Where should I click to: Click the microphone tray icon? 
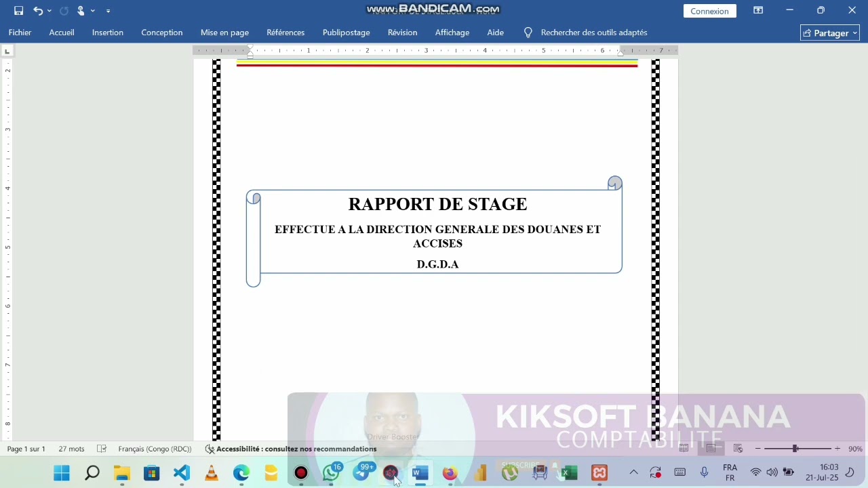pyautogui.click(x=705, y=472)
